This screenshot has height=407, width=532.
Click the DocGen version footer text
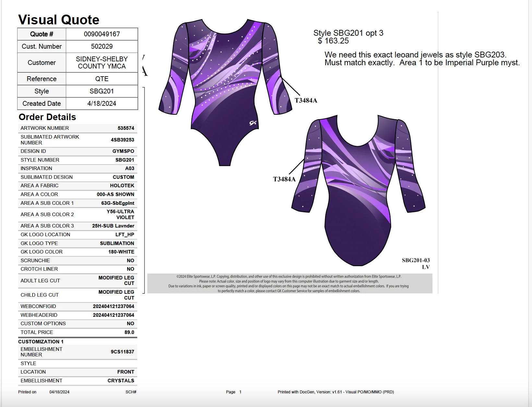pos(336,392)
